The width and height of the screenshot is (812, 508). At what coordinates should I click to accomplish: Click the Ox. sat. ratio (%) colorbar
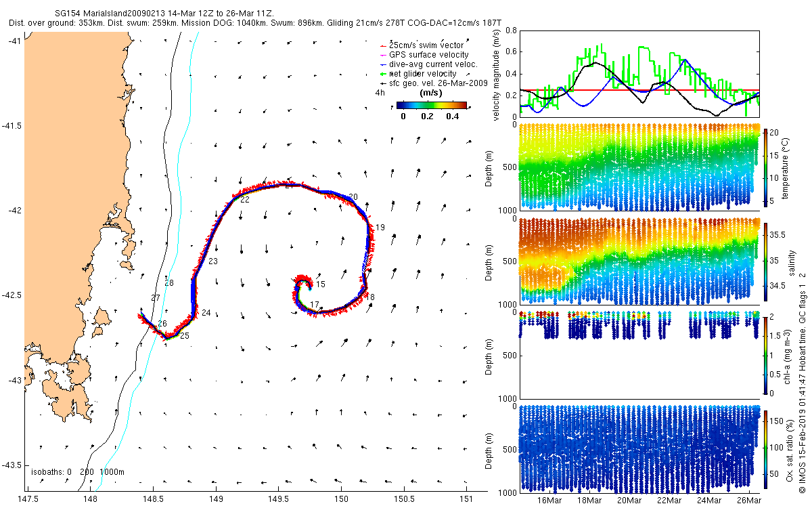(766, 449)
